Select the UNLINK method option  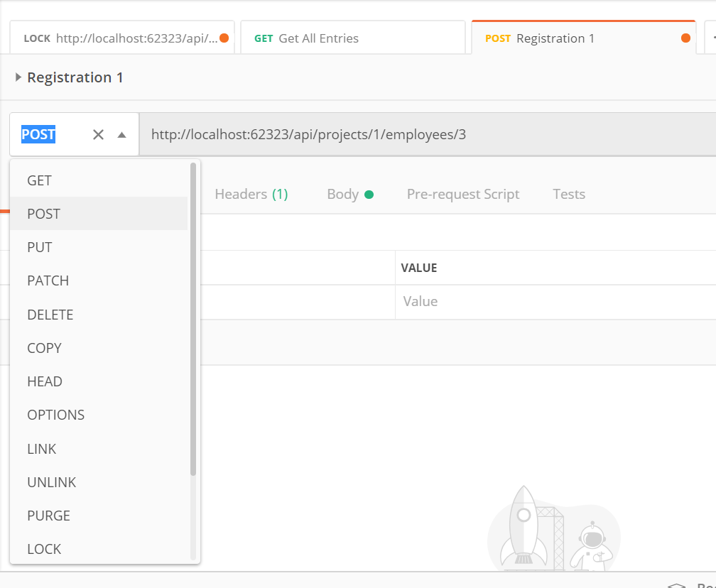(x=52, y=482)
